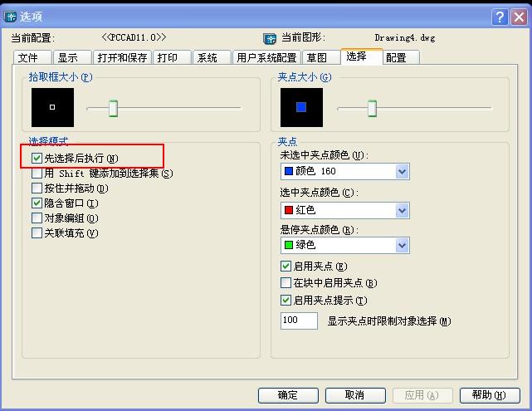
Task: Click the help question mark title button
Action: point(500,17)
